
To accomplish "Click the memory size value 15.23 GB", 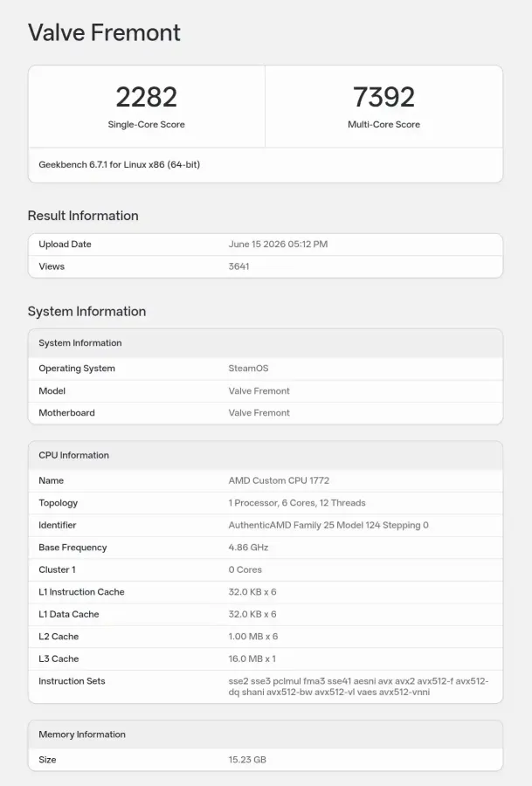I will point(247,760).
